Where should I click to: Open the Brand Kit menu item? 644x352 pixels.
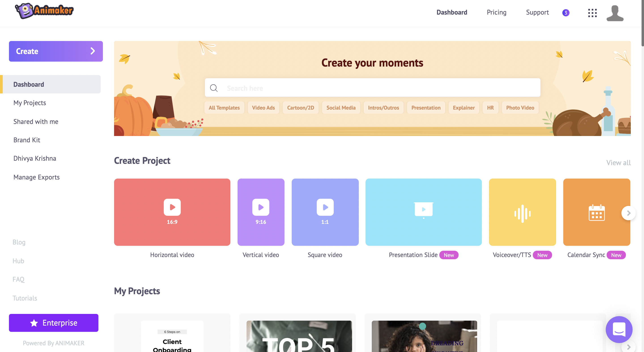[x=27, y=140]
